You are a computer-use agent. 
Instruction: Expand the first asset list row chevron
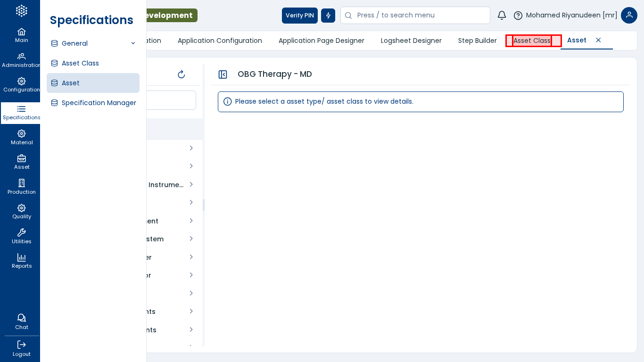(191, 148)
